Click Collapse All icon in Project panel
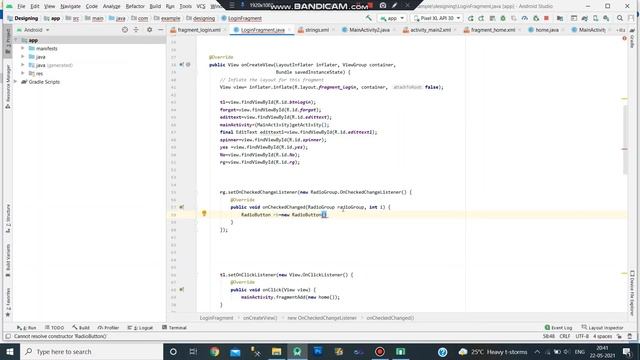 point(136,30)
